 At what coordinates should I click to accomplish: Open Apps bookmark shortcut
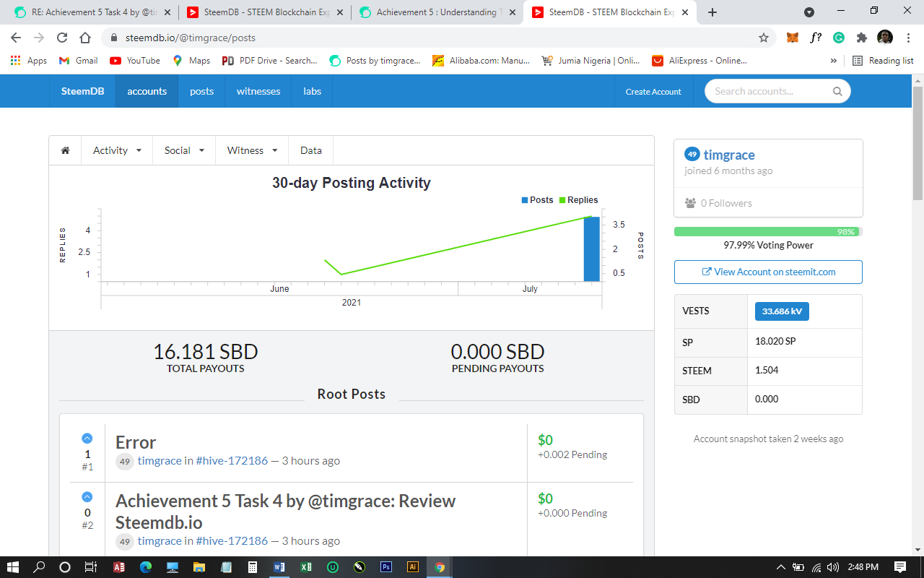tap(29, 61)
